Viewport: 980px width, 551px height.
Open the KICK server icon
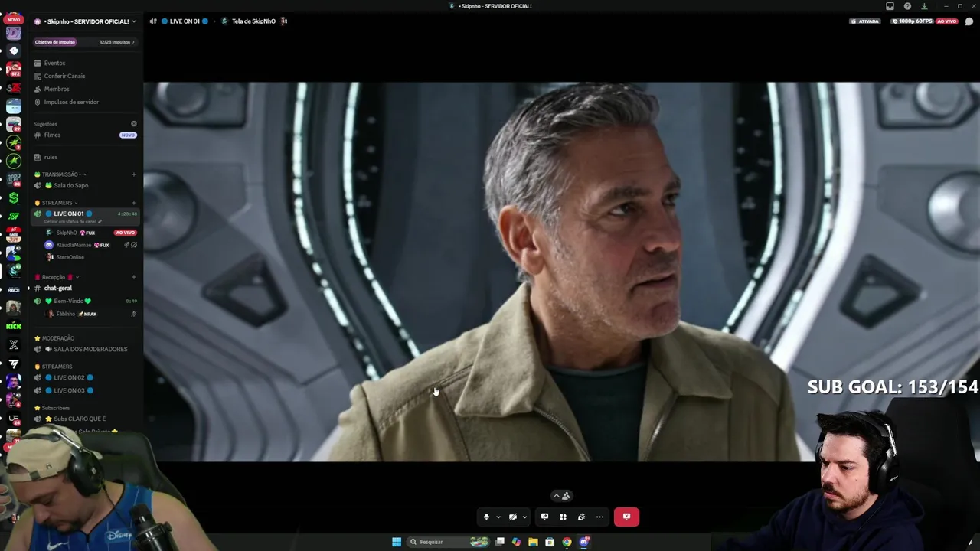pos(14,326)
